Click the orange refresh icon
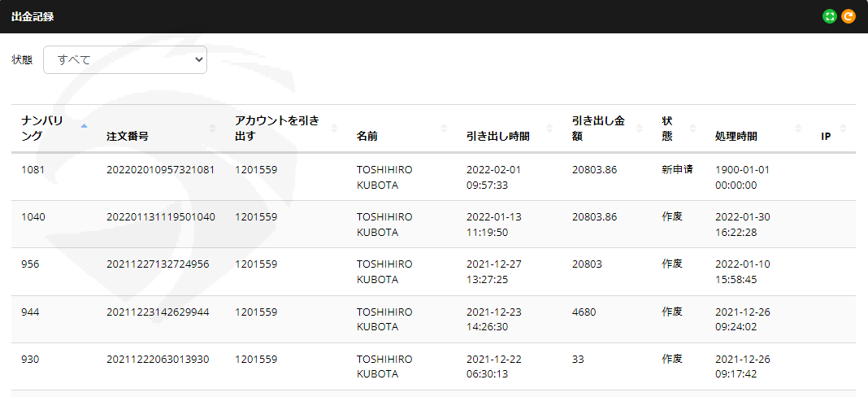 848,16
